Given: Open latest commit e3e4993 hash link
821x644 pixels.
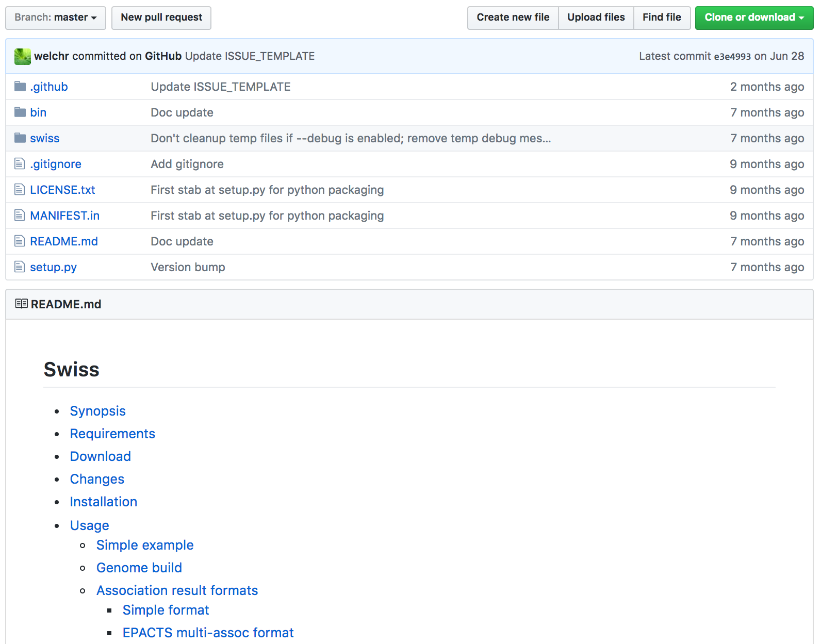Looking at the screenshot, I should [x=732, y=57].
